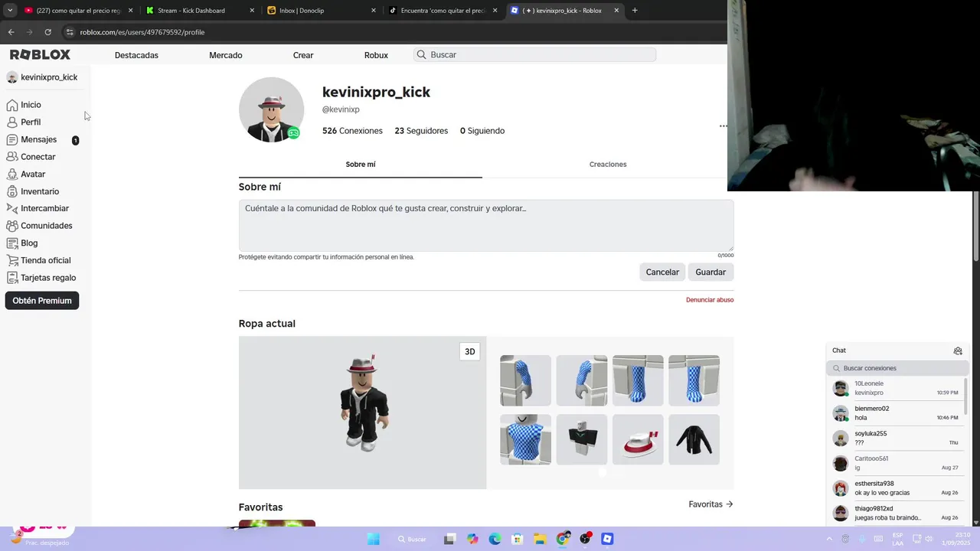Viewport: 980px width, 551px height.
Task: Click the Guardar button
Action: coord(710,272)
